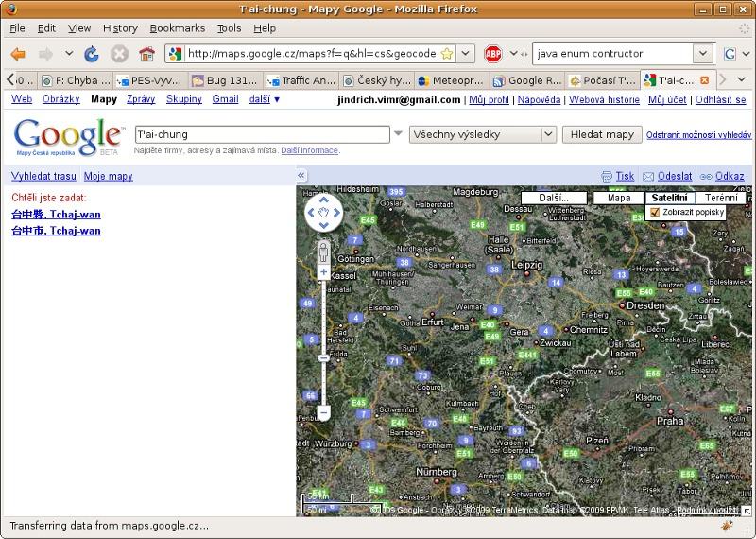Open the History menu
Viewport: 756px width, 539px height.
(120, 28)
